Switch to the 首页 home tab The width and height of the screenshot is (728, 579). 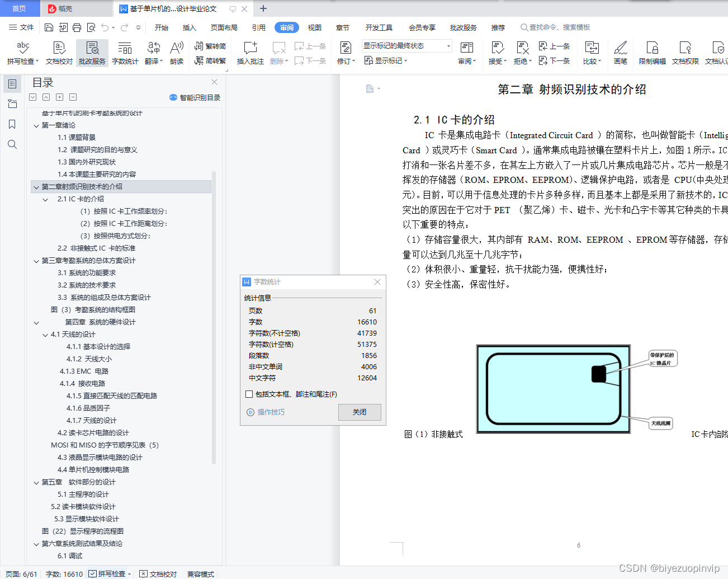20,8
